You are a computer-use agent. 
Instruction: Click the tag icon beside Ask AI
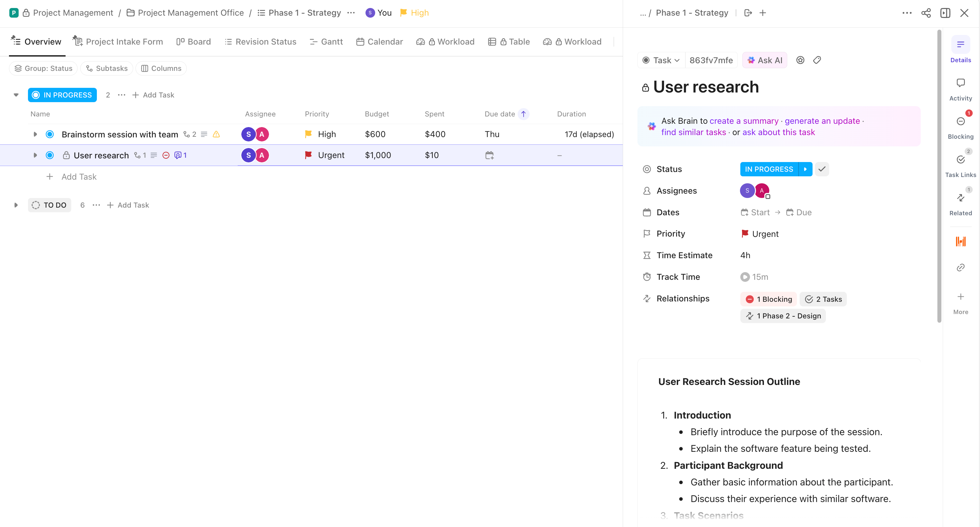tap(817, 60)
